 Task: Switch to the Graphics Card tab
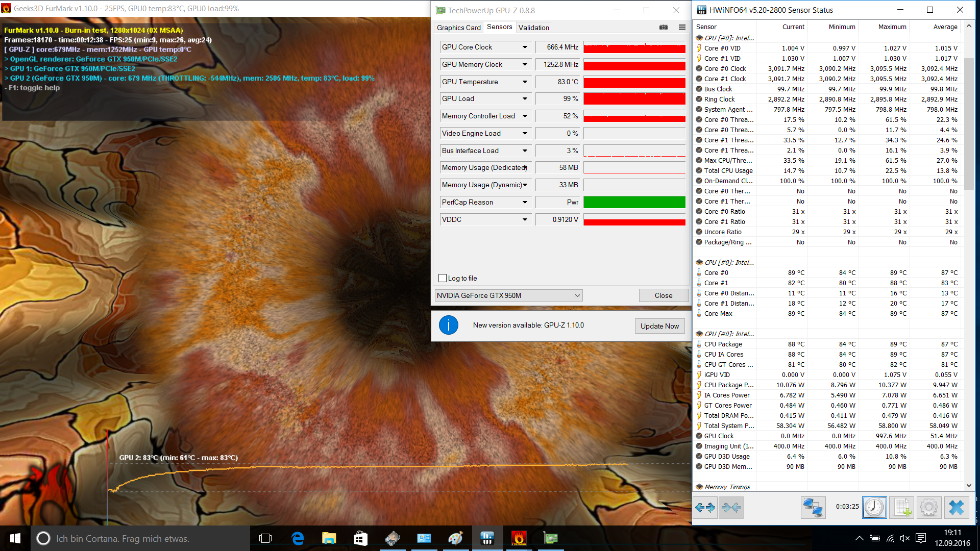[458, 28]
